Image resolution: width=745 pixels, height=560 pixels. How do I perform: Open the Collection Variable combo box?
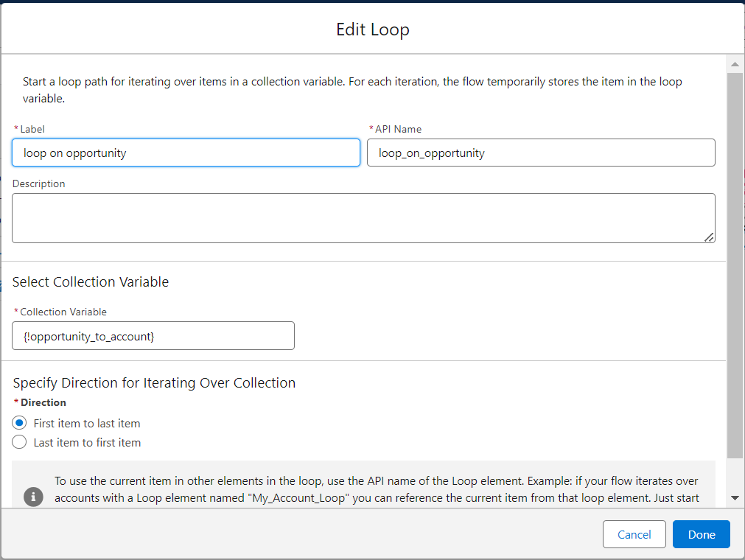click(x=153, y=335)
